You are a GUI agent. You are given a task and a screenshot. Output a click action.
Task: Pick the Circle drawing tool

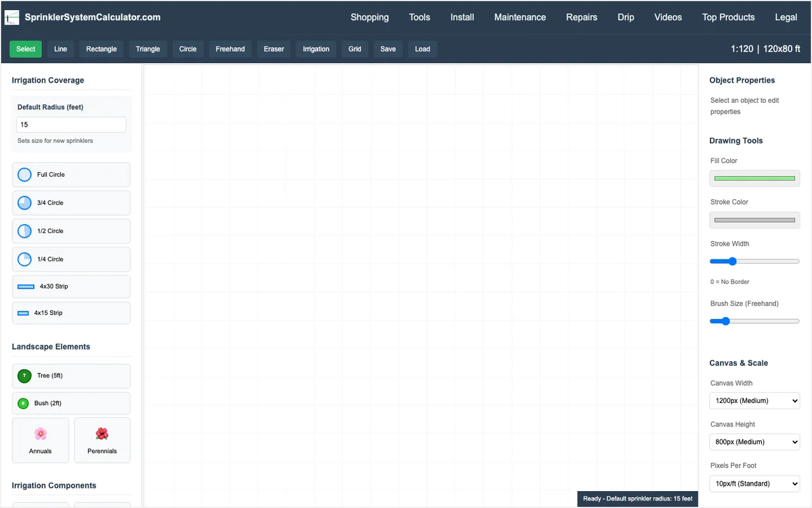click(x=188, y=49)
